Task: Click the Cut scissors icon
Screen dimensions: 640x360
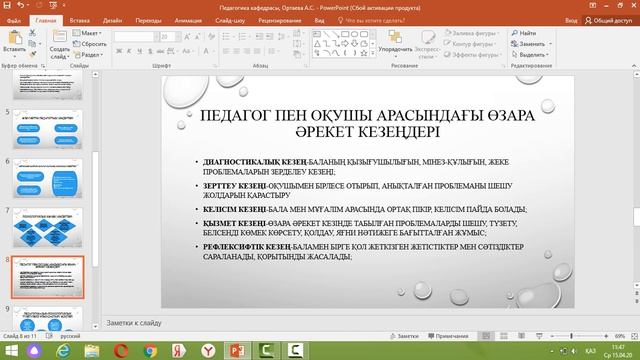Action: coord(32,33)
